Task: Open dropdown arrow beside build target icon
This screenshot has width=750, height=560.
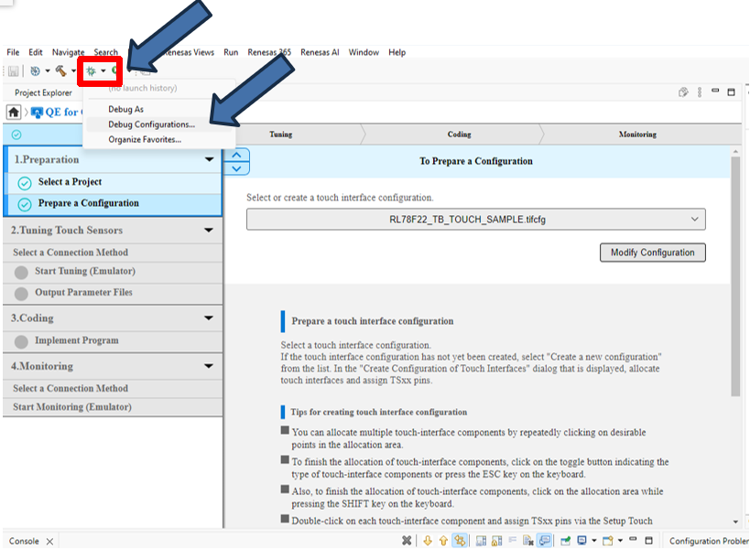Action: pos(48,71)
